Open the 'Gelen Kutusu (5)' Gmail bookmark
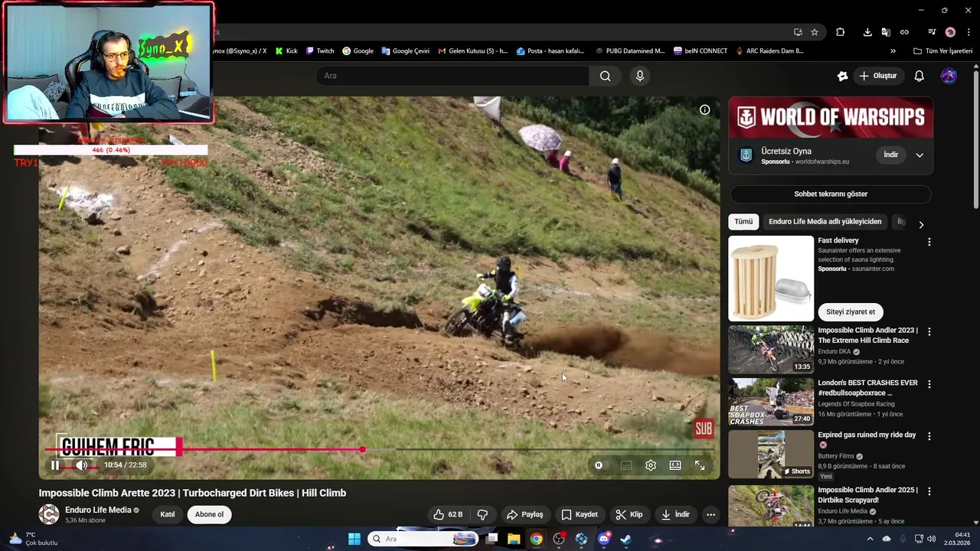The height and width of the screenshot is (551, 980). [472, 51]
